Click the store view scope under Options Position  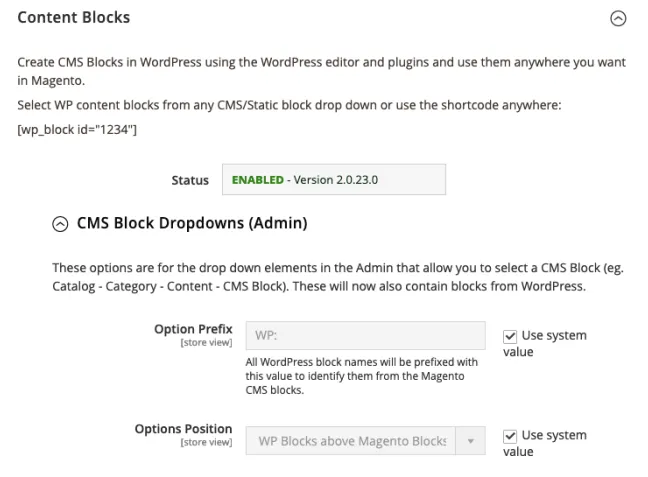[206, 443]
